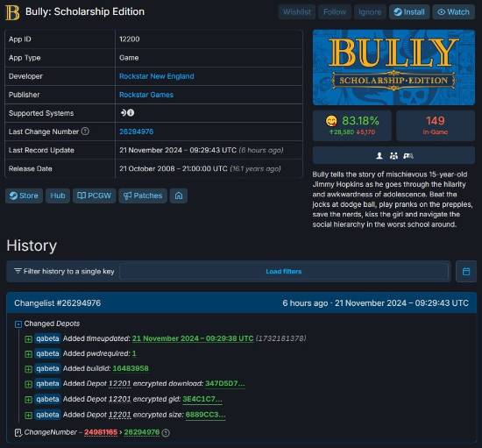Click qabeta tag on pwdrequired row
The image size is (482, 448).
click(47, 353)
